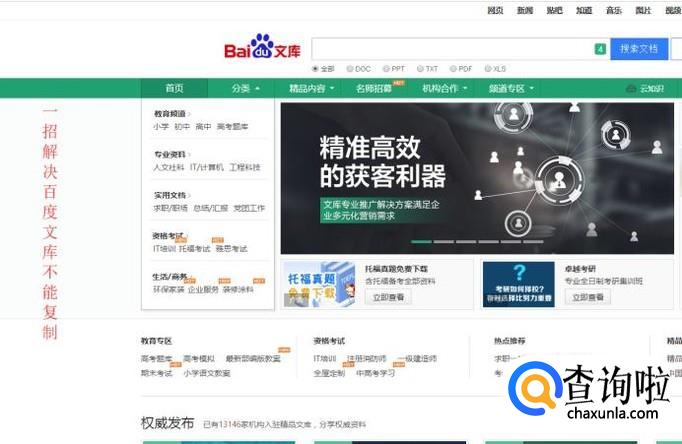Expand the 分类 dropdown menu
The width and height of the screenshot is (682, 444).
(245, 88)
